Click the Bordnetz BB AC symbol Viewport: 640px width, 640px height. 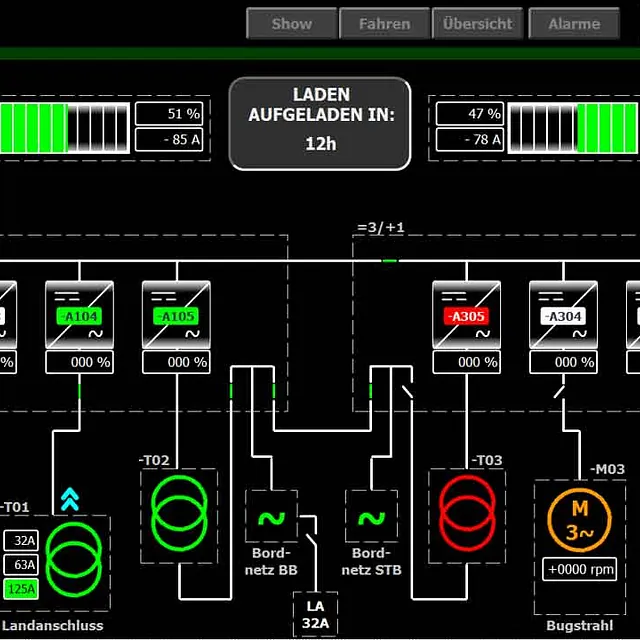coord(271,516)
